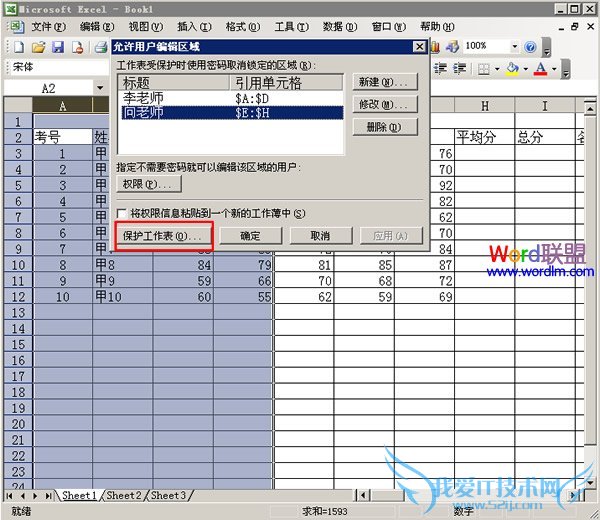Select column I header

click(545, 106)
